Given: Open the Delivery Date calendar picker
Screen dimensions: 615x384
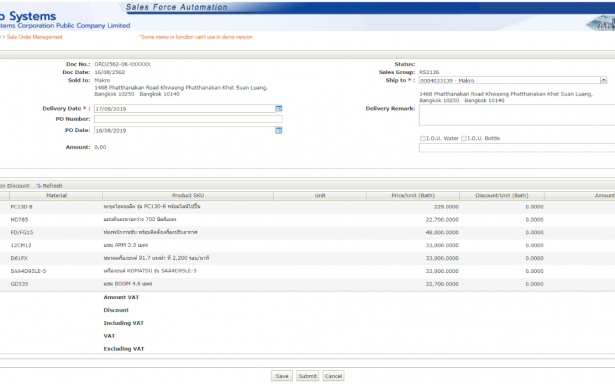Looking at the screenshot, I should [278, 109].
